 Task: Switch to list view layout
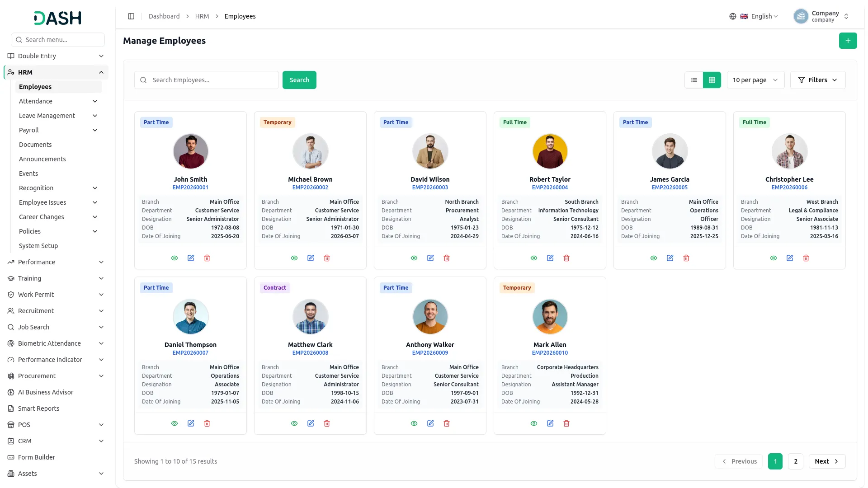pos(694,80)
